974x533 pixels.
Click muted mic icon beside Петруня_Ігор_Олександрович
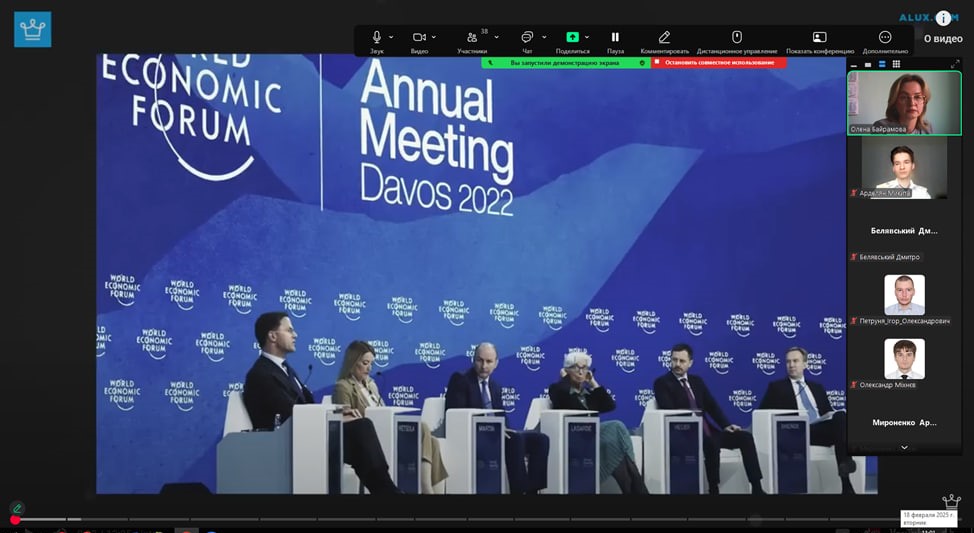[x=853, y=321]
